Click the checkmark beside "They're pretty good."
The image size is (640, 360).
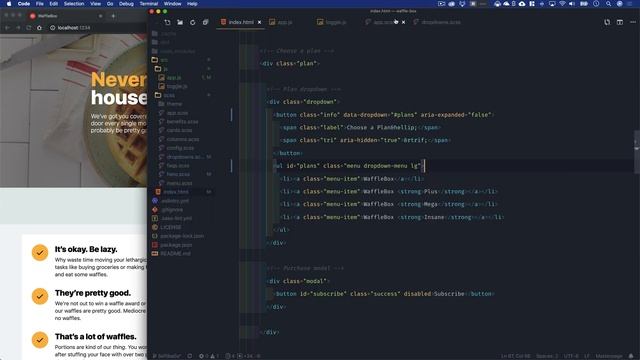click(40, 296)
